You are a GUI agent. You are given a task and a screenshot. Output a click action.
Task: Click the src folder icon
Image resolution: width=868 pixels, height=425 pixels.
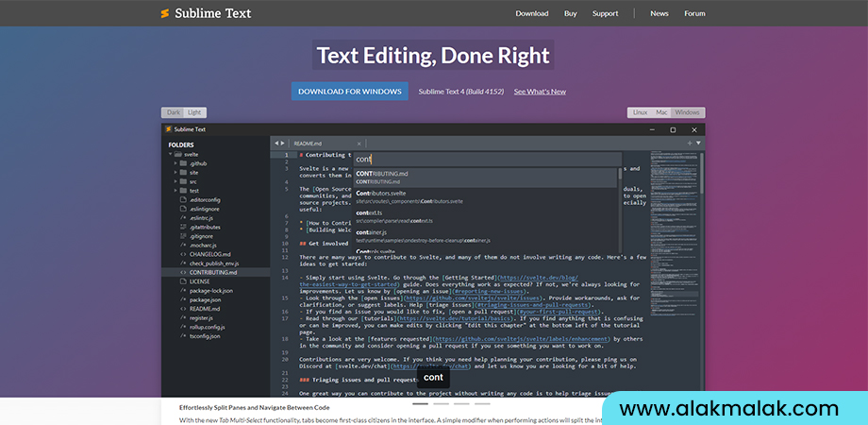coord(183,181)
